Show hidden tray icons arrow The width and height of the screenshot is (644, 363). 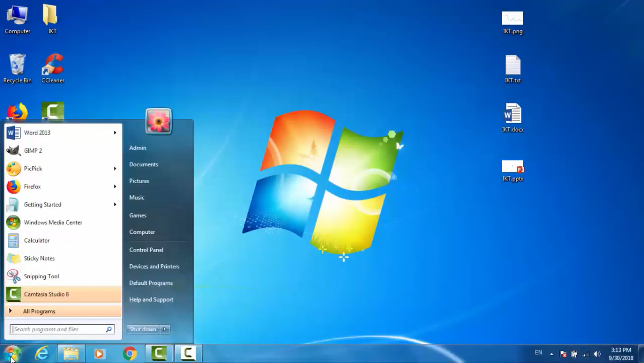pyautogui.click(x=552, y=354)
